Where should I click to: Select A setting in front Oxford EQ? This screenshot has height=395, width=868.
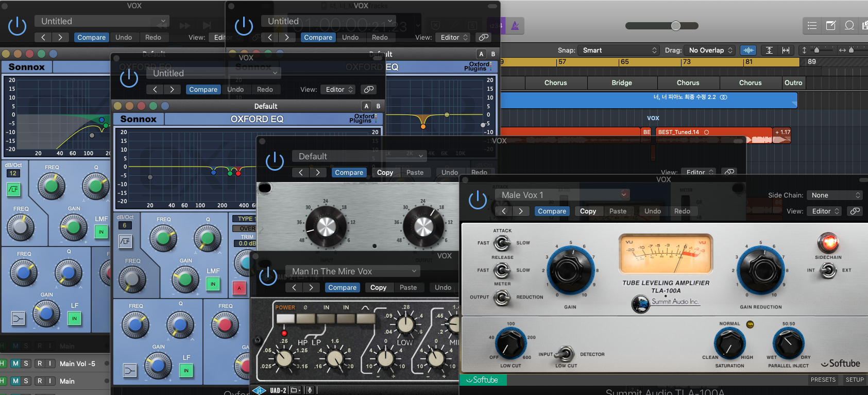(x=367, y=106)
